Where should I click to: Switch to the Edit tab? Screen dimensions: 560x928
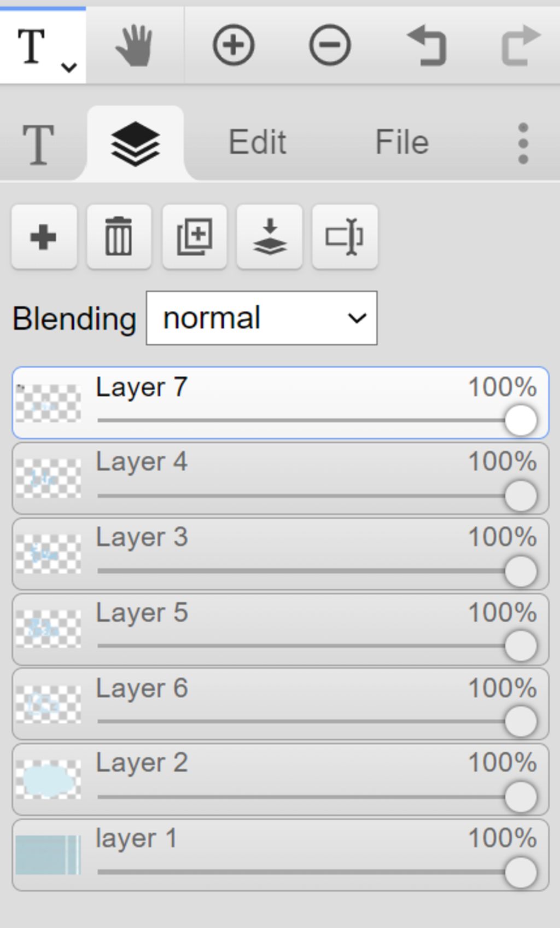(x=257, y=142)
